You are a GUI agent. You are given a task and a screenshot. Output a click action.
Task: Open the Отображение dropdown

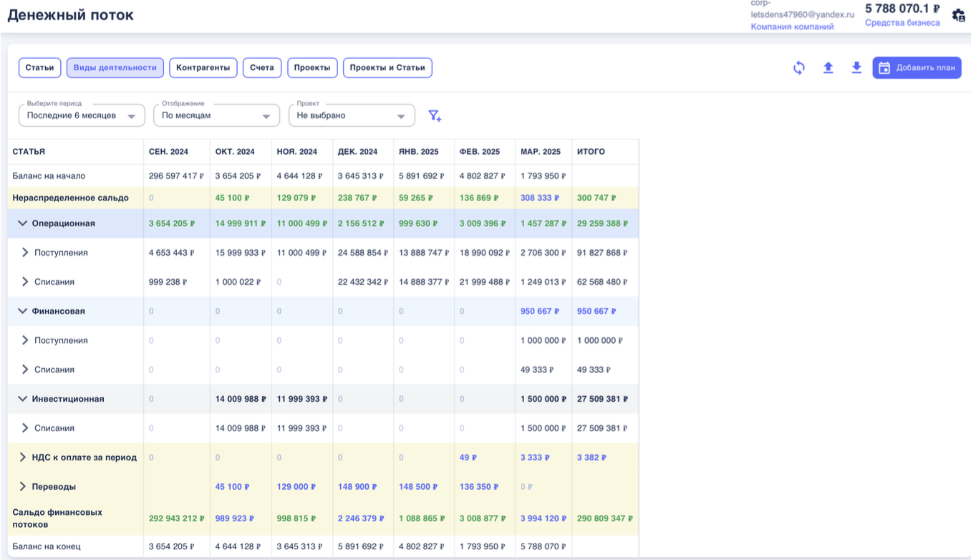(x=216, y=115)
